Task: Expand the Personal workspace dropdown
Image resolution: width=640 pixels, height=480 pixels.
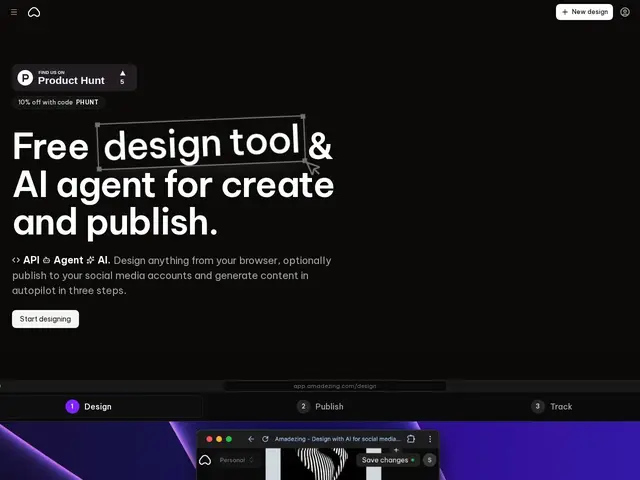Action: (x=237, y=460)
